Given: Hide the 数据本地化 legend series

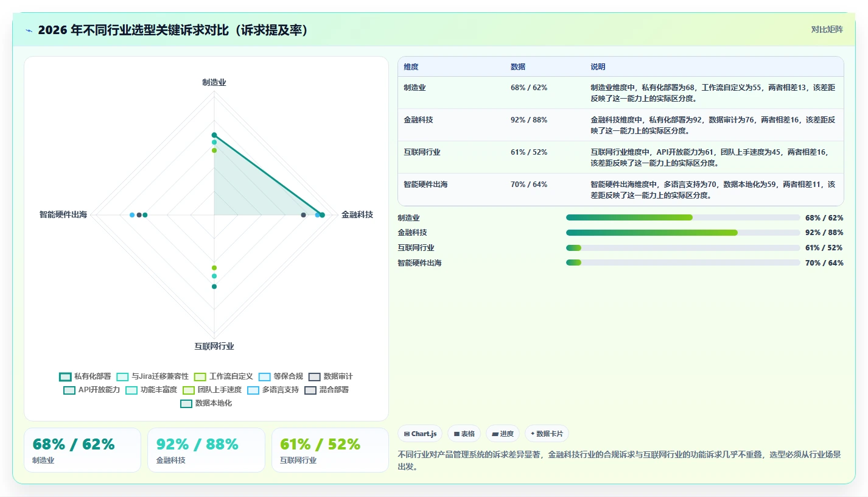Looking at the screenshot, I should 206,403.
